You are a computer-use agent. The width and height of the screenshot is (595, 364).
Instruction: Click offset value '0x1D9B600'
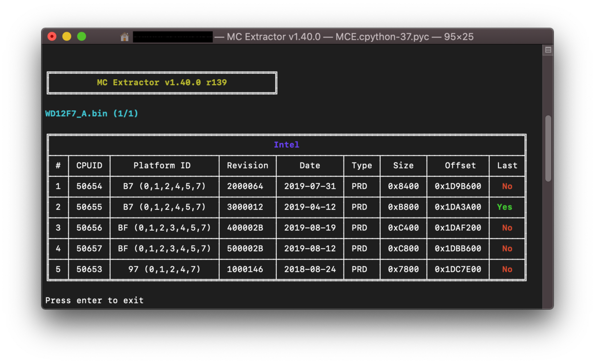tap(458, 186)
